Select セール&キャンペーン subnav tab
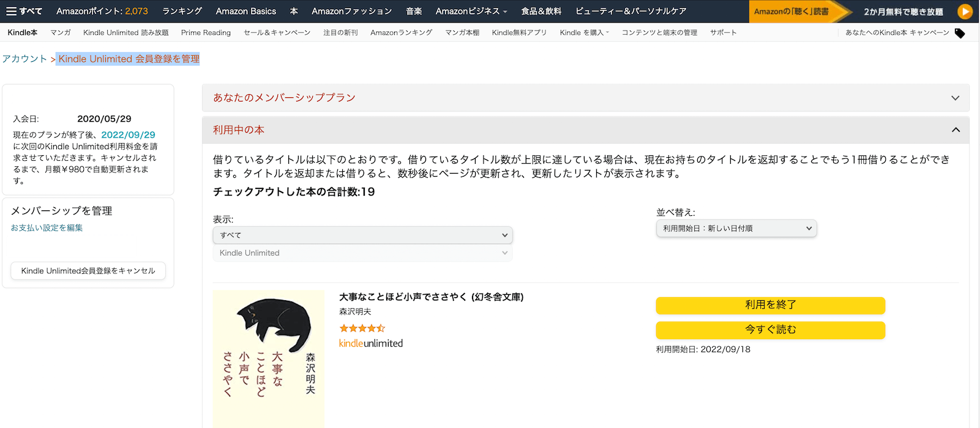 (x=277, y=32)
